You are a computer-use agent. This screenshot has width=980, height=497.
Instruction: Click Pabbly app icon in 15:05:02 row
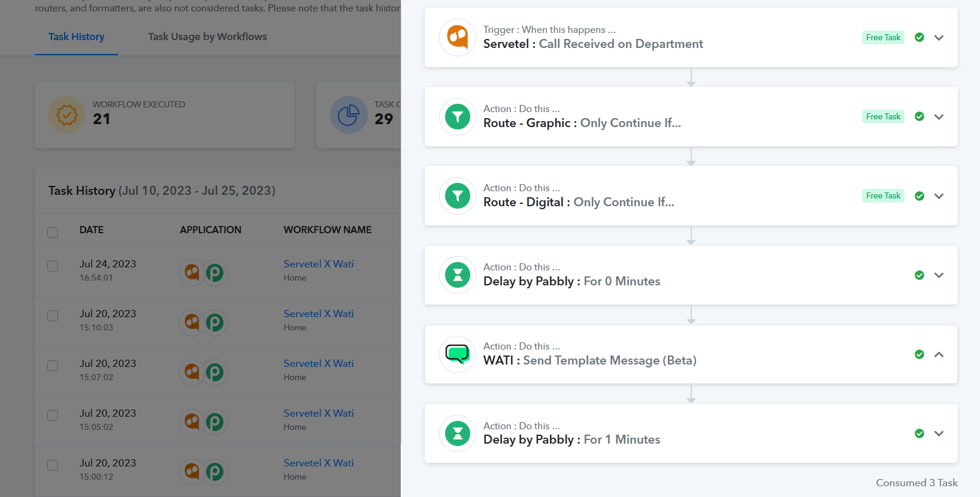[214, 422]
